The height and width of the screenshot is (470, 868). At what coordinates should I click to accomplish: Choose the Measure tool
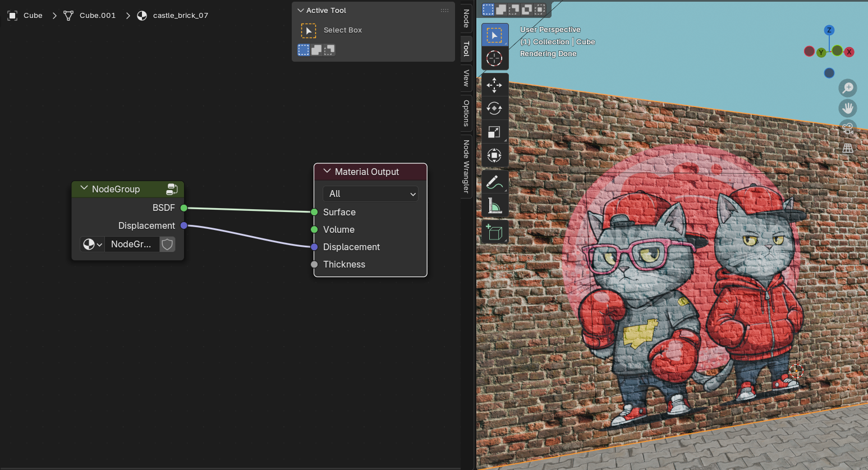click(x=494, y=205)
